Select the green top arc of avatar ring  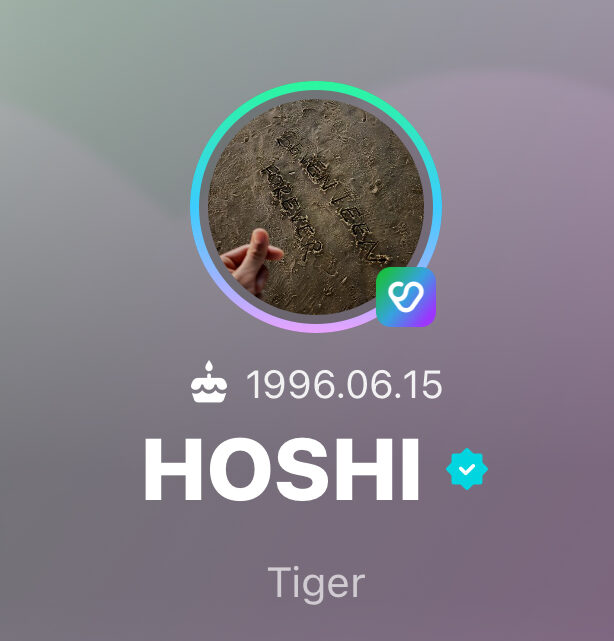(x=316, y=86)
